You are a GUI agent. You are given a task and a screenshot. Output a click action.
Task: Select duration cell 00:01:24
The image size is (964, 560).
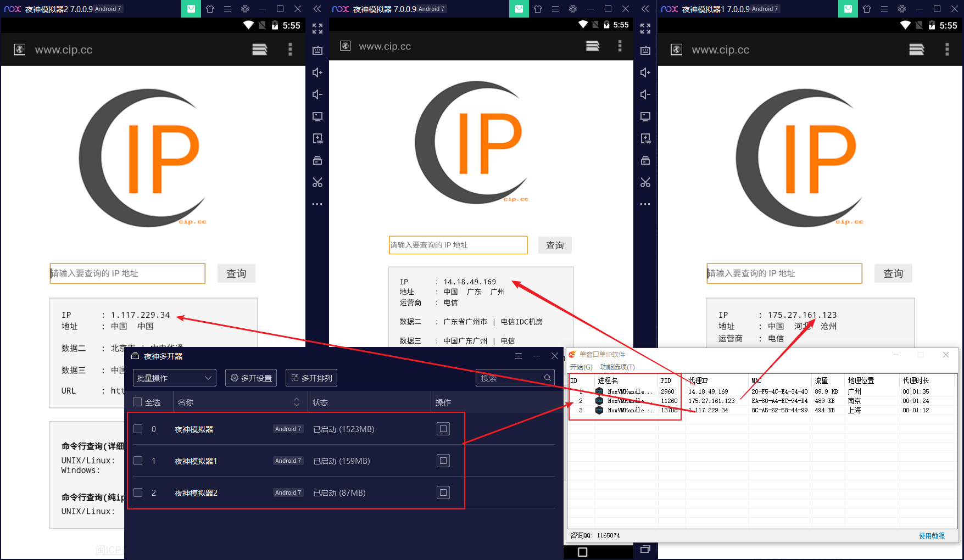916,401
